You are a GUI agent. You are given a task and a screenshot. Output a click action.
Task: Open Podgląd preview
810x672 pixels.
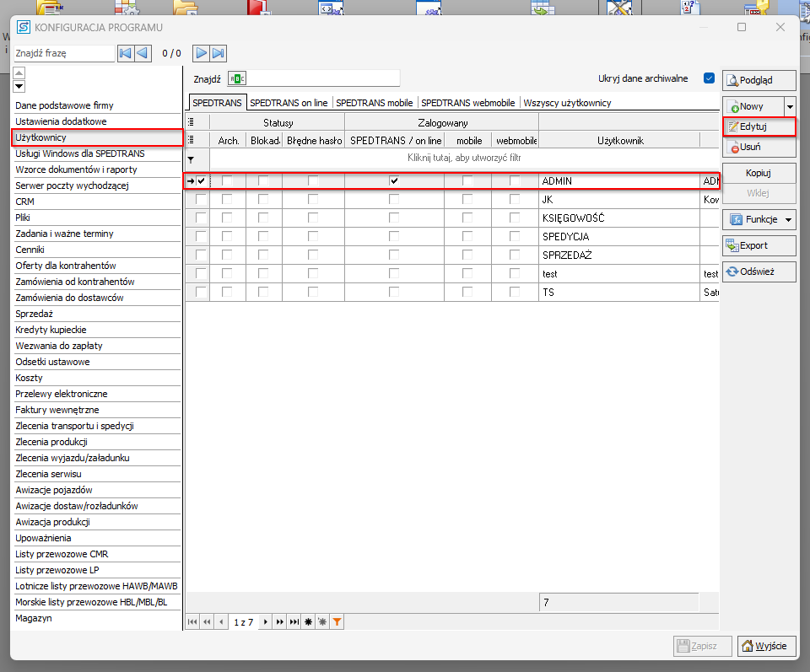[759, 81]
